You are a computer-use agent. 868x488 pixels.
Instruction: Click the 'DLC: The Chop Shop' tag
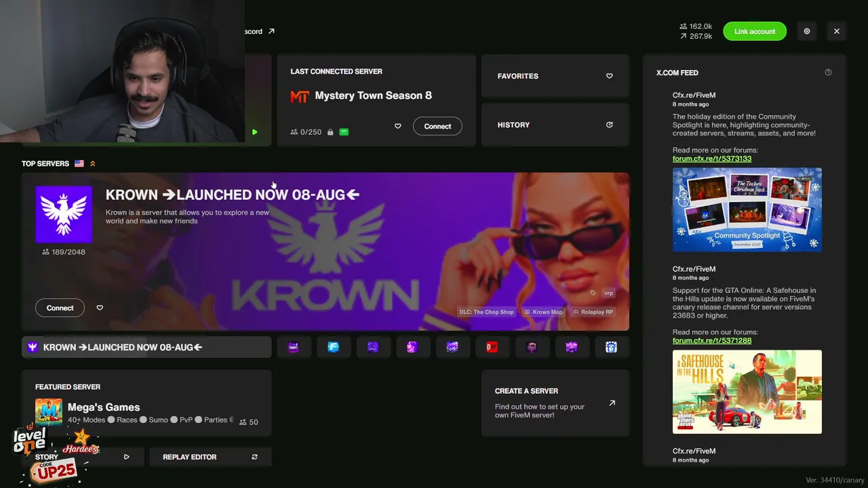point(487,312)
